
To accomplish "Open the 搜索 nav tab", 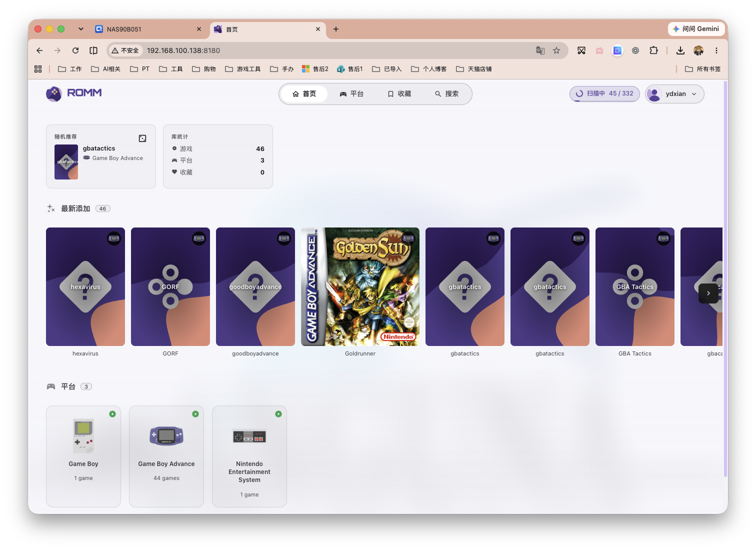I will coord(446,94).
